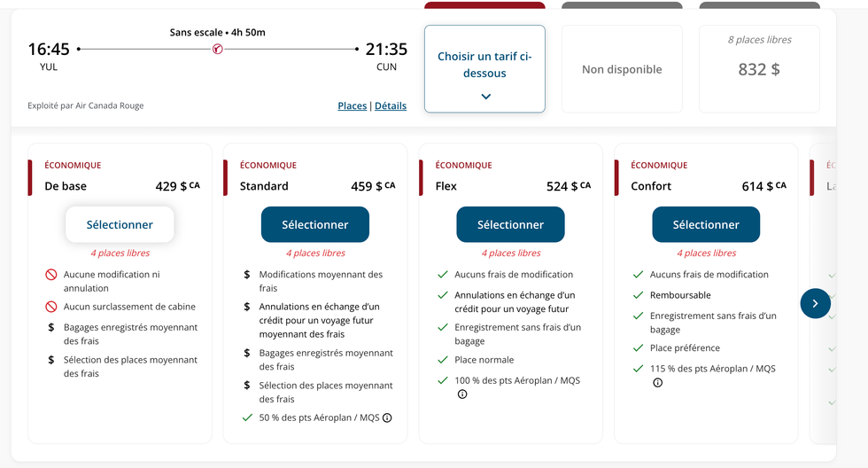
Task: Open info icon under Flex 100 % points
Action: [x=462, y=394]
